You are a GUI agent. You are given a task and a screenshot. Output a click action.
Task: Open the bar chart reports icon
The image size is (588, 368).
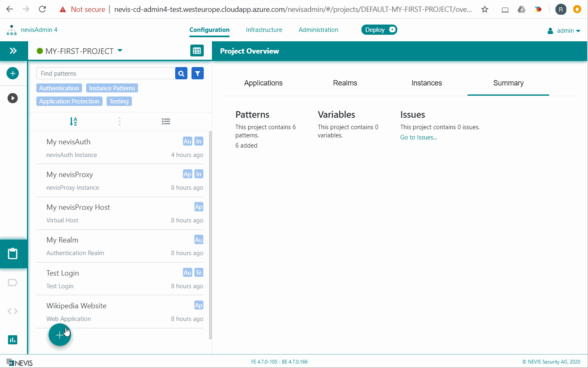click(13, 340)
